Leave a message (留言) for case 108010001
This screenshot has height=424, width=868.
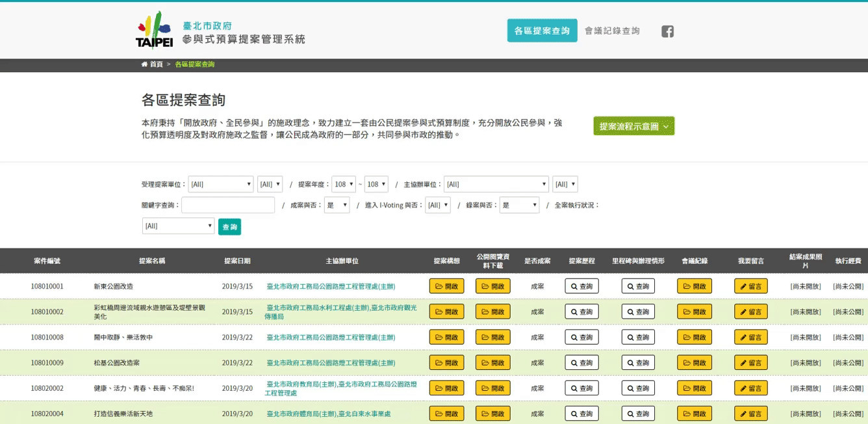coord(751,286)
